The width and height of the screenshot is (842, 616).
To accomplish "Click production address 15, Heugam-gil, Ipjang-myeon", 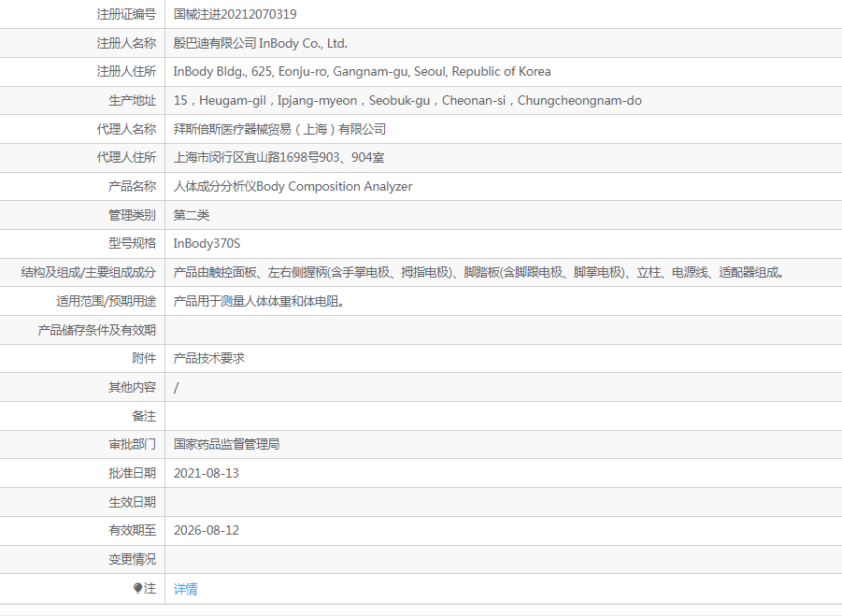I will [x=407, y=100].
